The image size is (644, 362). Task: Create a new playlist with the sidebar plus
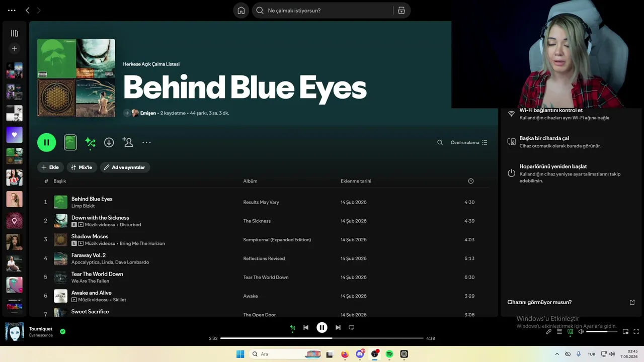(x=15, y=49)
